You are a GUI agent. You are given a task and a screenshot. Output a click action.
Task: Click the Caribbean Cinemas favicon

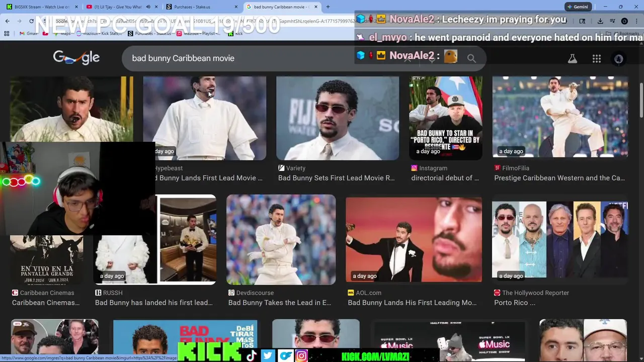click(15, 293)
